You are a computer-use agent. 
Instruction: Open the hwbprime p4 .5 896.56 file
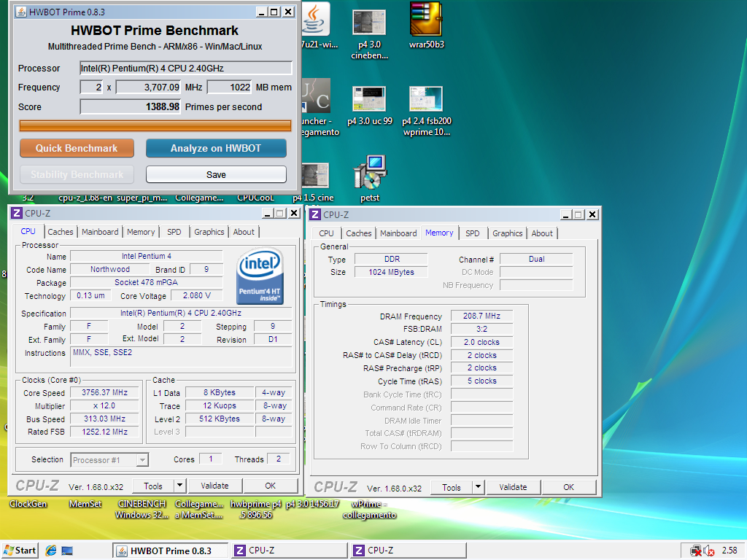[256, 509]
